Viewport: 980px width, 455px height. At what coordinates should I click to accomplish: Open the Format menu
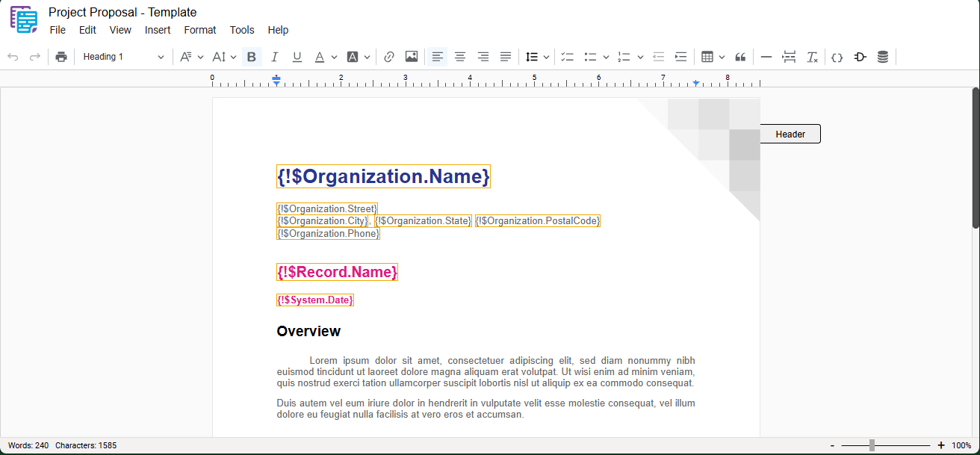(200, 30)
